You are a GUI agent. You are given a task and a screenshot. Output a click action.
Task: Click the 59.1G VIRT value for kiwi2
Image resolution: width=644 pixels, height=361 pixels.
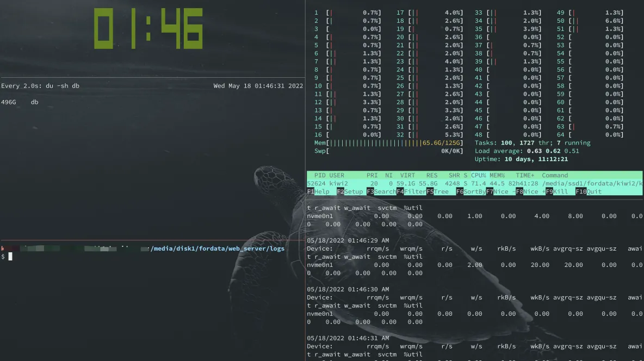pos(406,184)
